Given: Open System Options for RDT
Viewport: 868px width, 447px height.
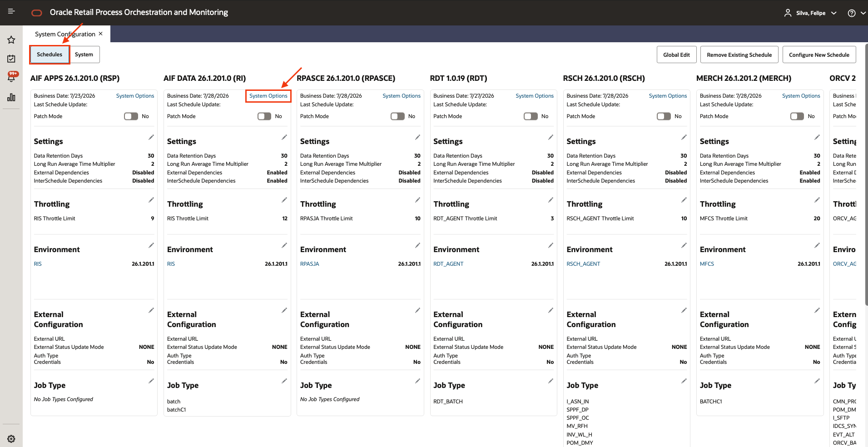Looking at the screenshot, I should pos(535,96).
